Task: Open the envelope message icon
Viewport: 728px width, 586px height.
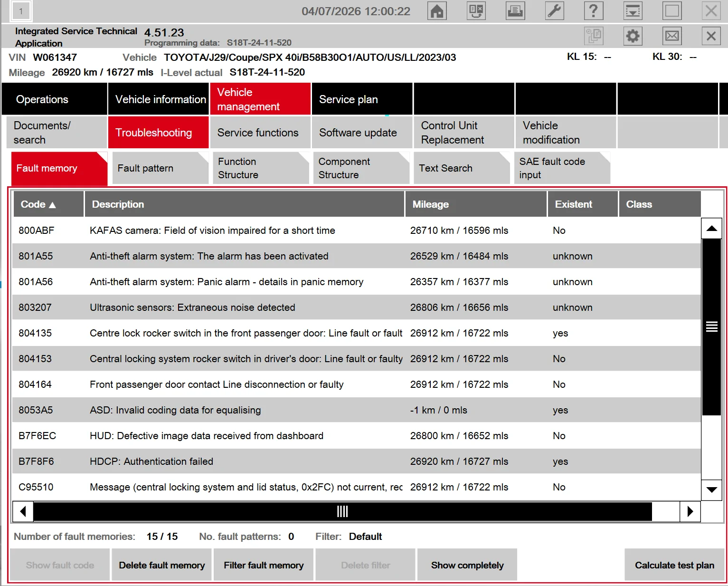Action: click(672, 36)
